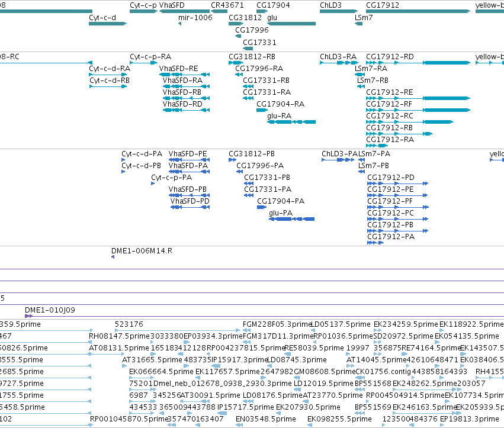Image resolution: width=504 pixels, height=428 pixels.
Task: Open EST LD05137.5prime
Action: click(x=313, y=330)
